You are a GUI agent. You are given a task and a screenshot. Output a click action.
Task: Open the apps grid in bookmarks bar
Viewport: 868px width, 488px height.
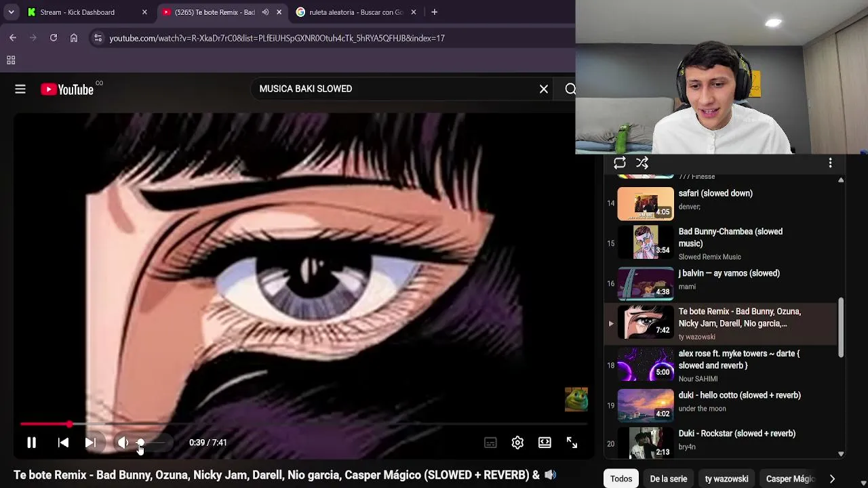tap(11, 60)
